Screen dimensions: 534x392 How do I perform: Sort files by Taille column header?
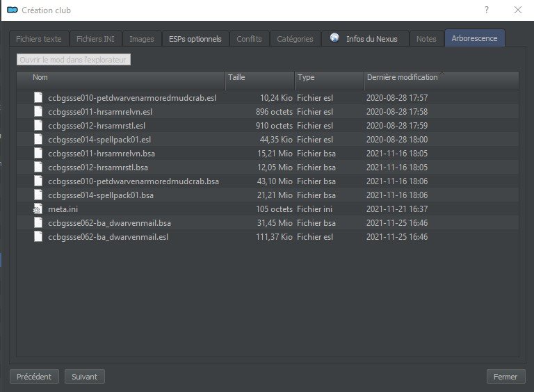tap(260, 81)
